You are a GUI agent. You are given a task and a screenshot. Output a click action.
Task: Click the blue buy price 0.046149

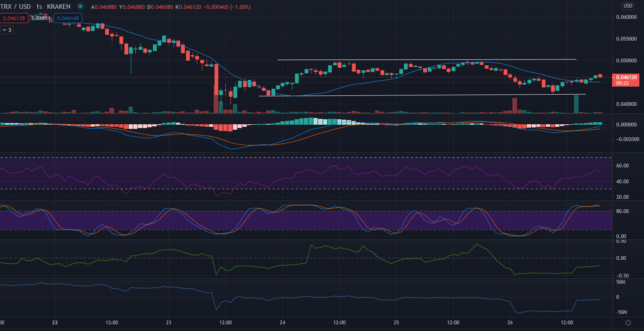click(x=67, y=18)
